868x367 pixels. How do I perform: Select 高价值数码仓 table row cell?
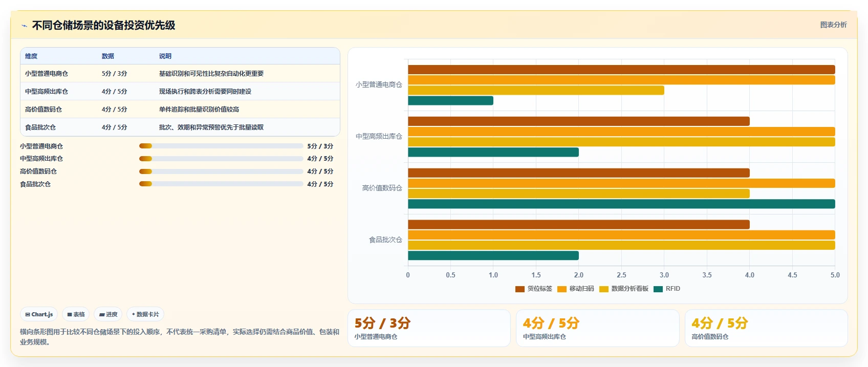44,110
